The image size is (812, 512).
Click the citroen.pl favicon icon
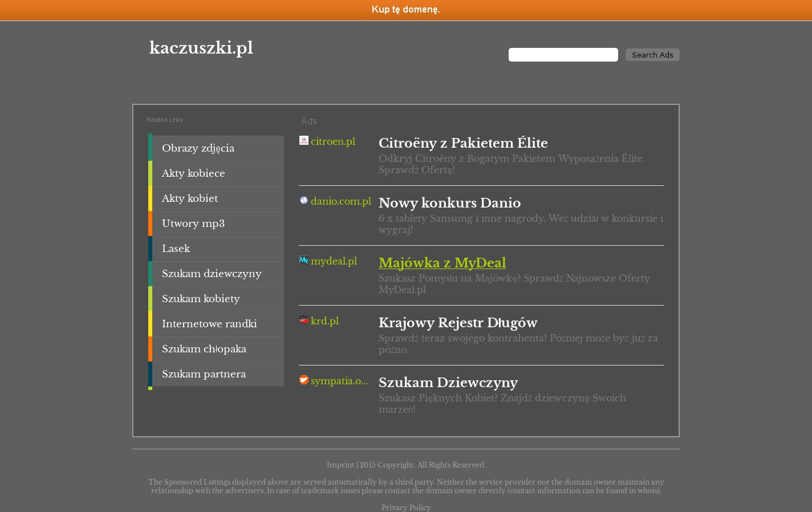coord(304,140)
